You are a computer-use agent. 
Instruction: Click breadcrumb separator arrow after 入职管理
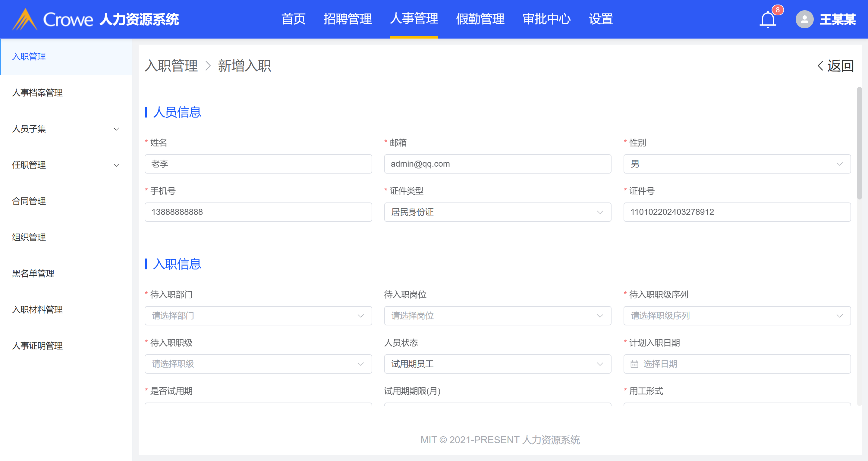[208, 66]
